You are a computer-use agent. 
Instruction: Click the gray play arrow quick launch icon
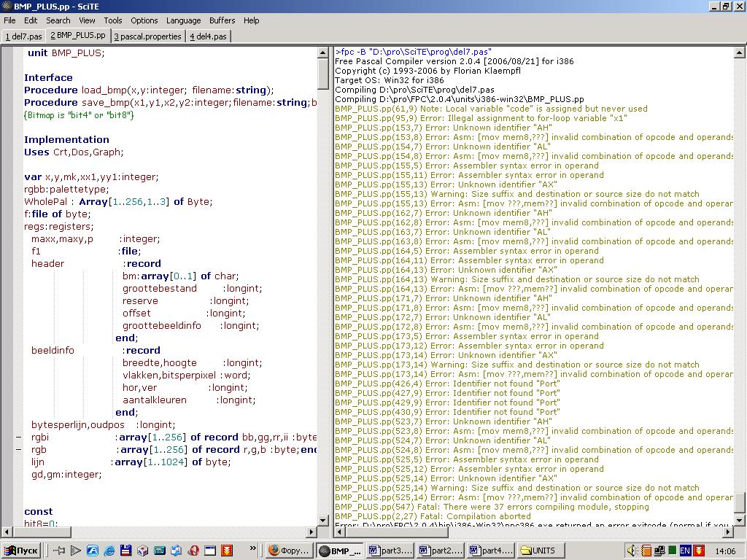click(76, 551)
